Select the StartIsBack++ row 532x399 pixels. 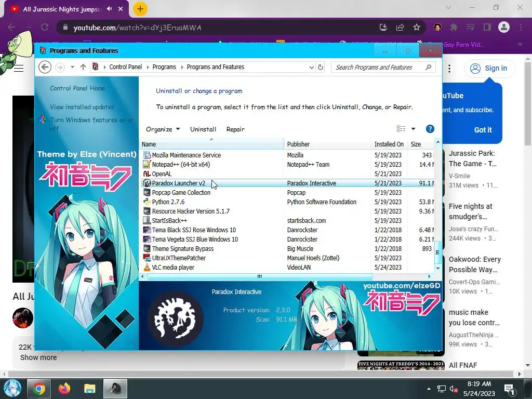287,220
